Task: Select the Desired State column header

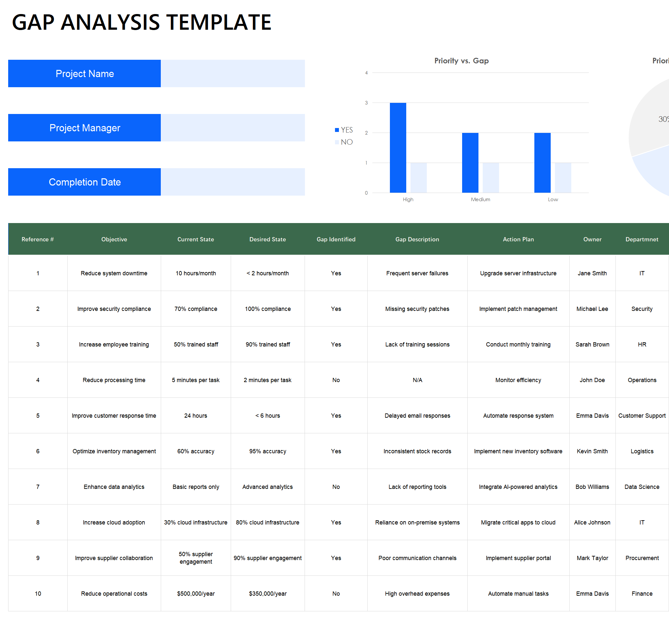Action: pos(268,239)
